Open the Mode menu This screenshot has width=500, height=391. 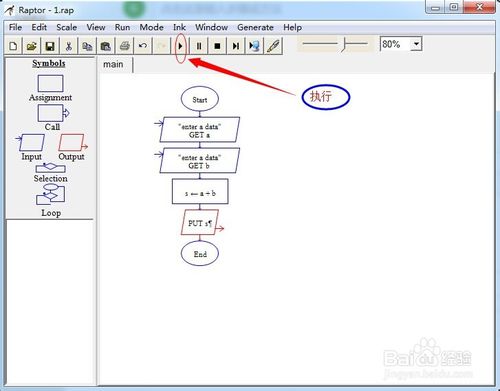click(151, 27)
